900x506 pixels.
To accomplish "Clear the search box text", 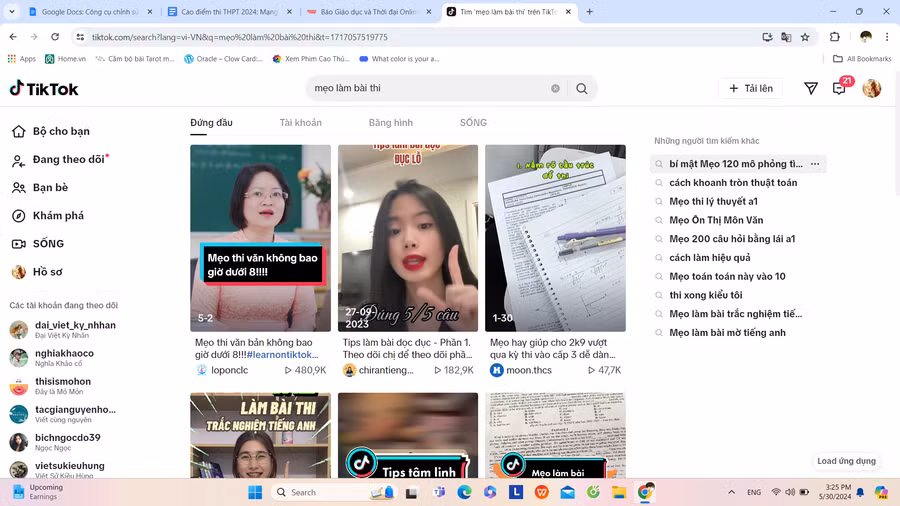I will pyautogui.click(x=555, y=88).
